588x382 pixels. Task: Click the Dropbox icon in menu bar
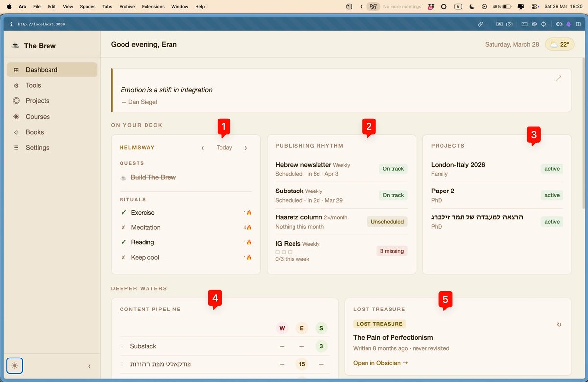[431, 7]
